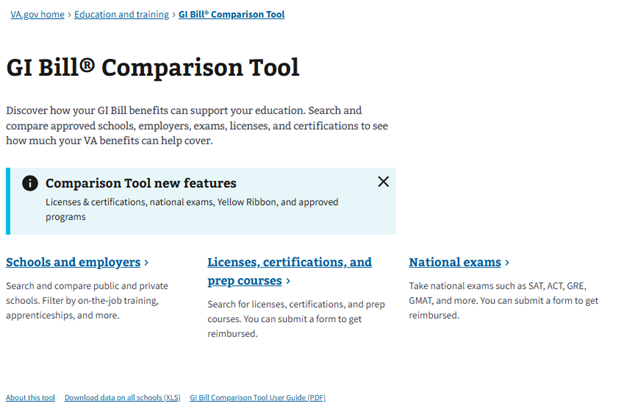Click the alert text about Yellow Ribbon
The width and height of the screenshot is (624, 409).
(191, 209)
